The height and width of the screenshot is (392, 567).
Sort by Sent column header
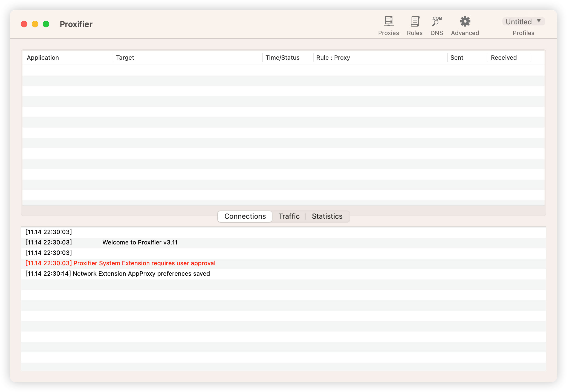point(468,57)
